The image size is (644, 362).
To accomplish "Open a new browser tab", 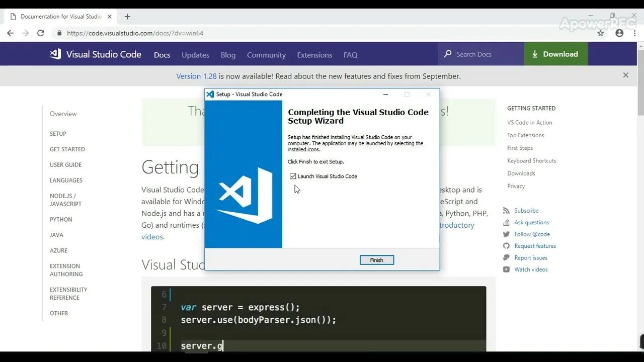I will pos(127,17).
